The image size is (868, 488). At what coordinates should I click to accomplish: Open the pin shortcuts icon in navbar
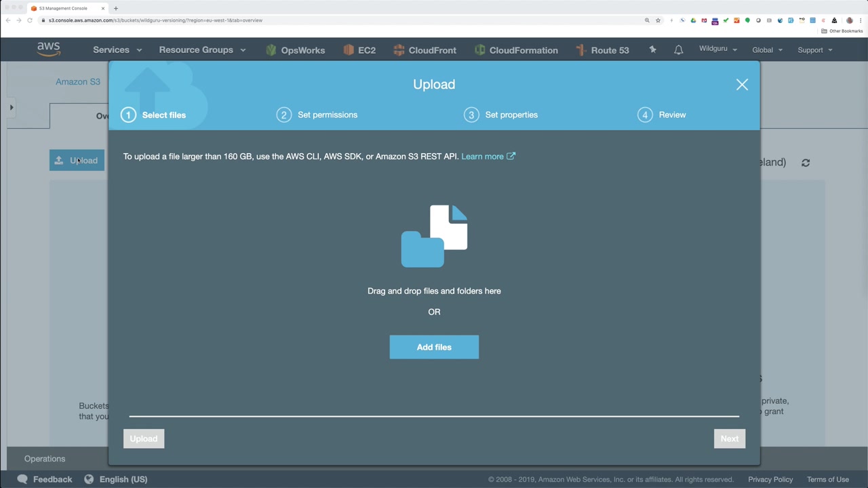click(652, 49)
